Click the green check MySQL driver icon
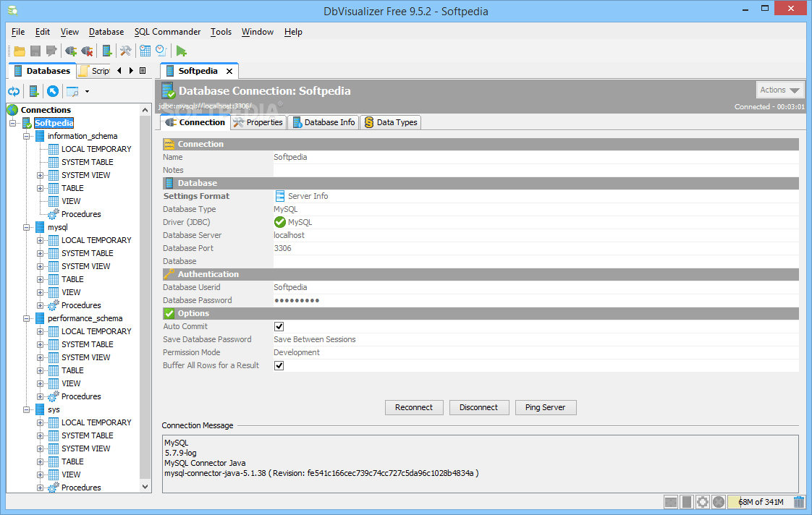 point(280,222)
